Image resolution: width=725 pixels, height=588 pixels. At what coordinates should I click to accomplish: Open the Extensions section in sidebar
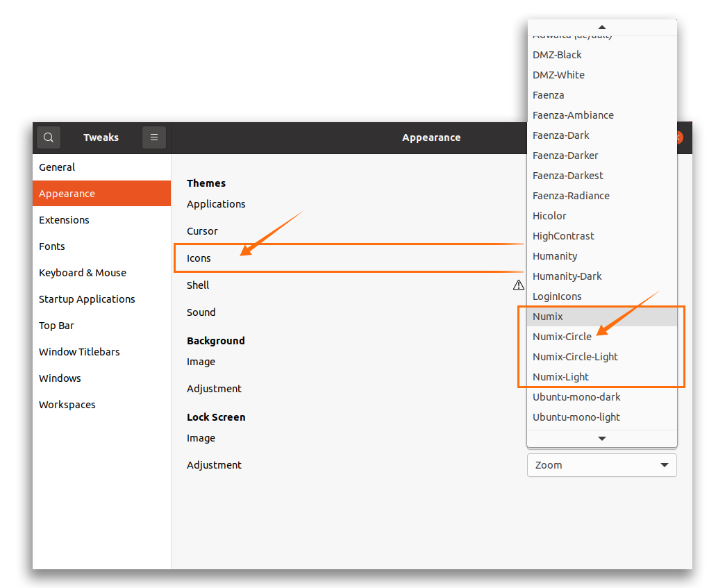[x=64, y=220]
